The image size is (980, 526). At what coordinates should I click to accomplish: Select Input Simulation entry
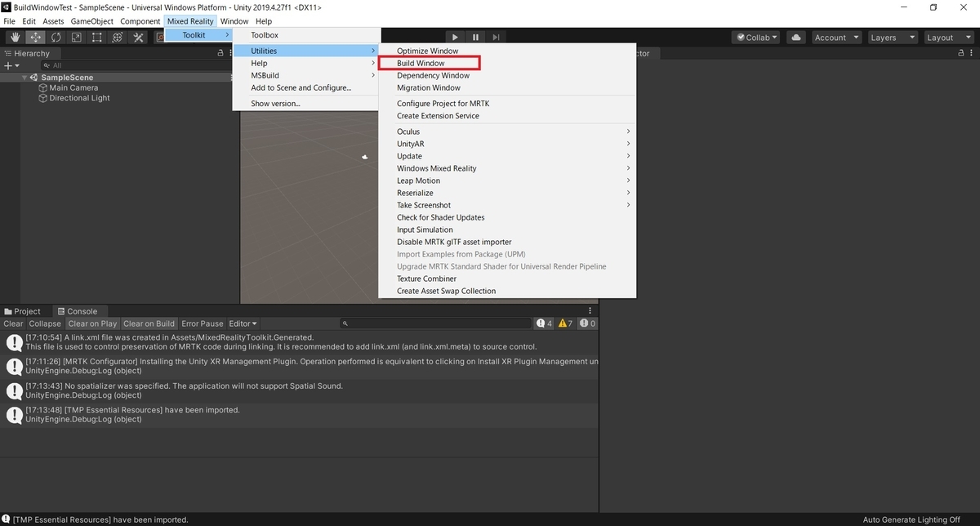[507, 230]
